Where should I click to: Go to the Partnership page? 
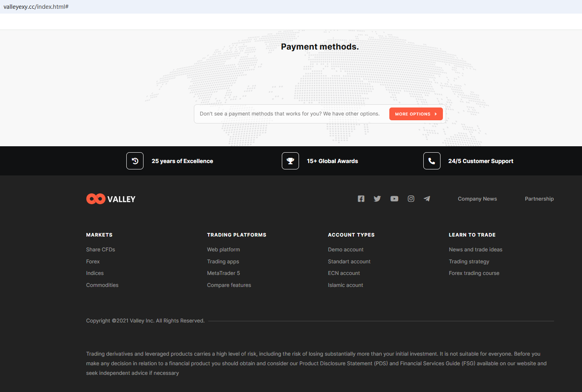(x=539, y=199)
